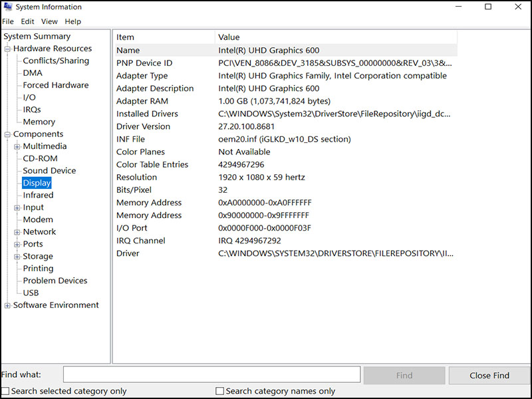532x399 pixels.
Task: Select the Multimedia tree label
Action: tap(45, 146)
